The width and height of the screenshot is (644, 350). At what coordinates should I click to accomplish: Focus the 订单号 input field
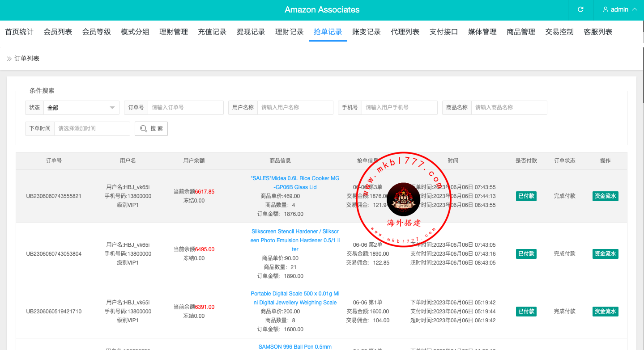coord(186,108)
